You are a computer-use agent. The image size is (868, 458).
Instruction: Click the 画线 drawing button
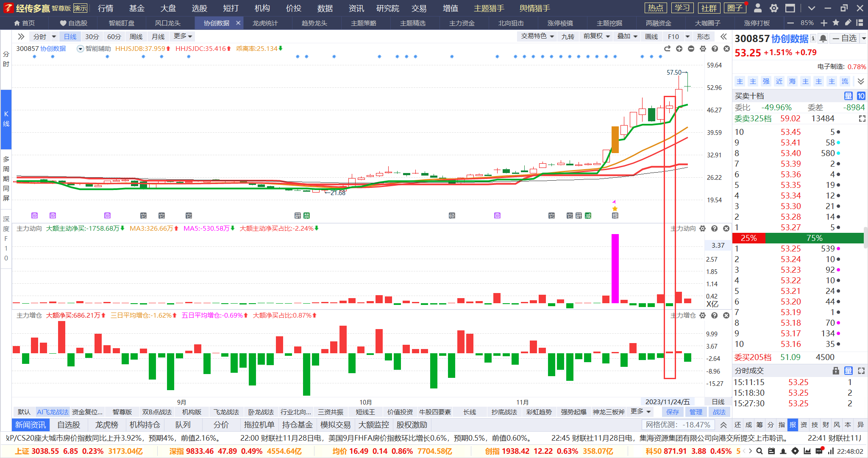coord(651,37)
